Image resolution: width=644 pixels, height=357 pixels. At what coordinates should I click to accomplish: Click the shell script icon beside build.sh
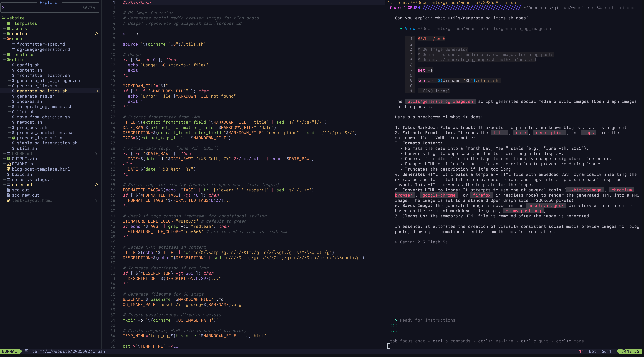pos(9,174)
